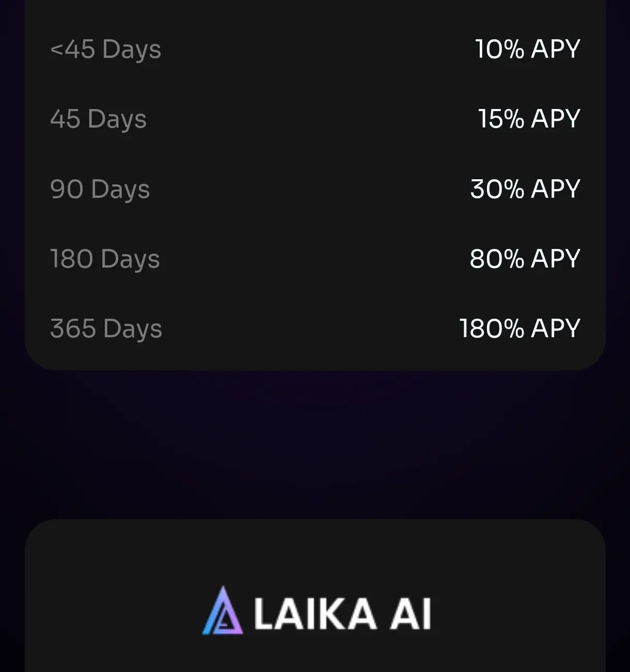Click the 80% APY value

525,258
